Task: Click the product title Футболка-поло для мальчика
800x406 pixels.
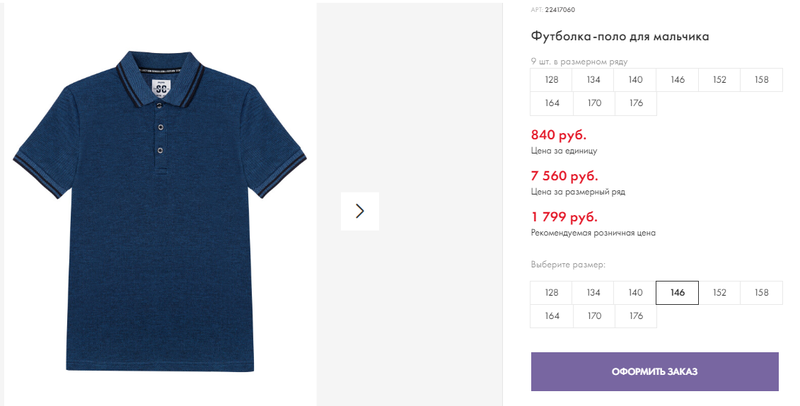Action: point(620,37)
